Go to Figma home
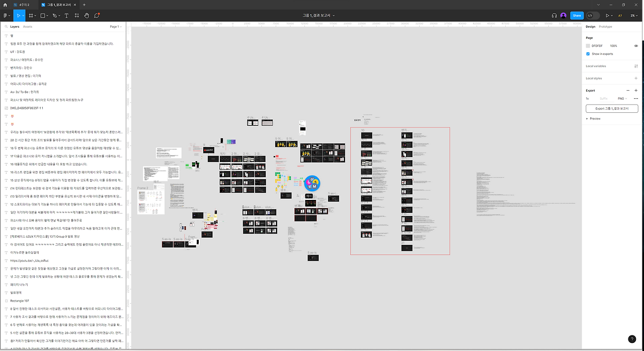The image size is (644, 351). coord(5,5)
